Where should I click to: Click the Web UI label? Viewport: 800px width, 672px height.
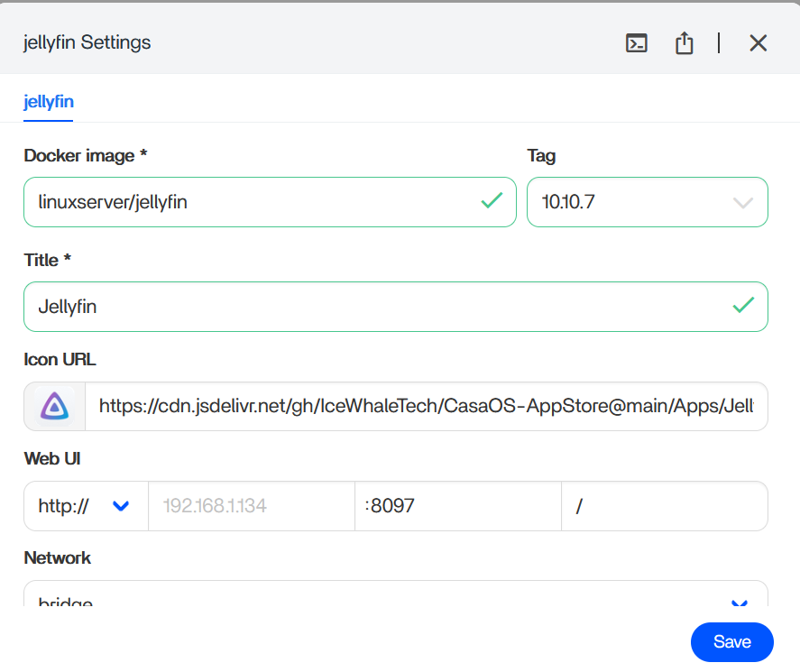click(52, 458)
